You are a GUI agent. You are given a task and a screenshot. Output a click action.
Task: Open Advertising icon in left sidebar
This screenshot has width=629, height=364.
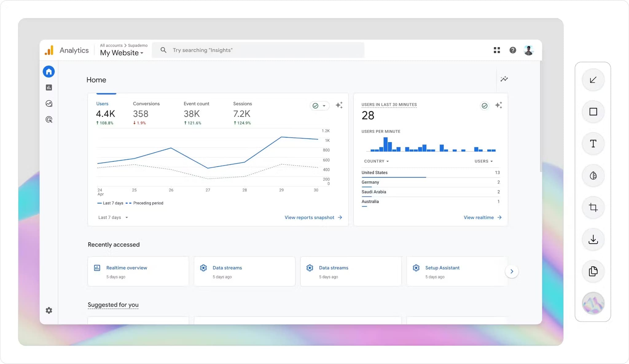coord(49,119)
